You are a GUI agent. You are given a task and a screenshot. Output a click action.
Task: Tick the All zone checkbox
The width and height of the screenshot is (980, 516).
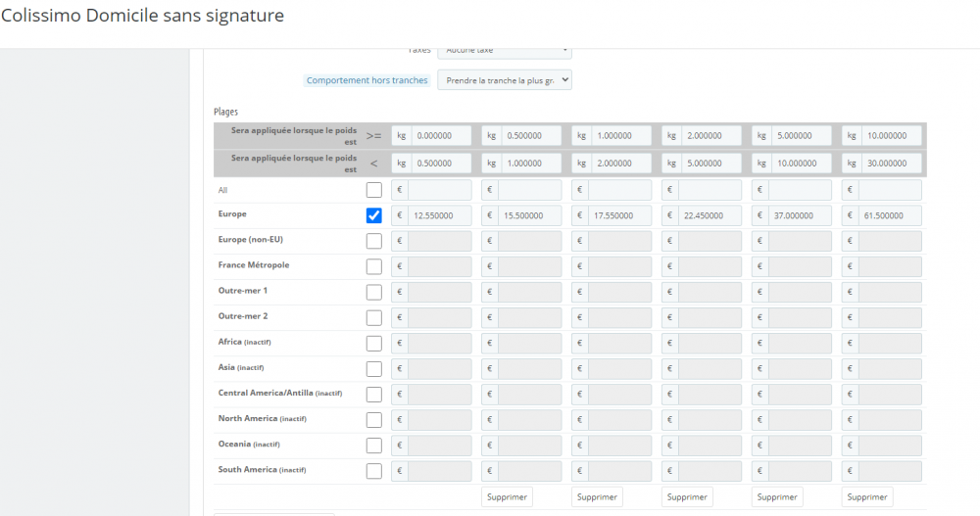(373, 190)
